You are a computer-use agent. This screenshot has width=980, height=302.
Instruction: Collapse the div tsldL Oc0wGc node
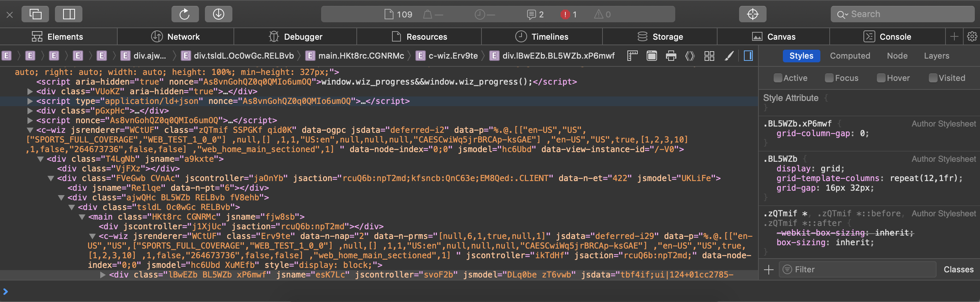point(71,207)
